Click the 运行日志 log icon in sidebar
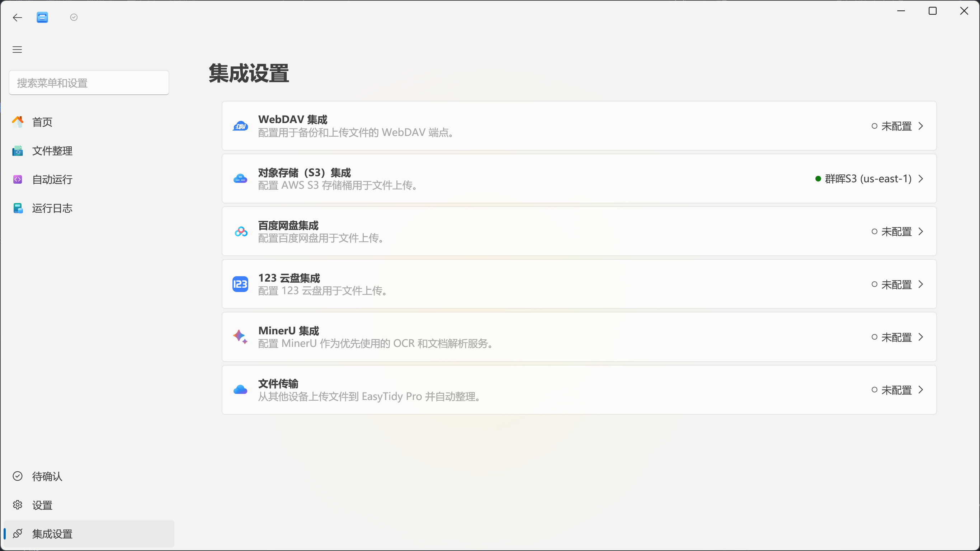 [x=18, y=208]
